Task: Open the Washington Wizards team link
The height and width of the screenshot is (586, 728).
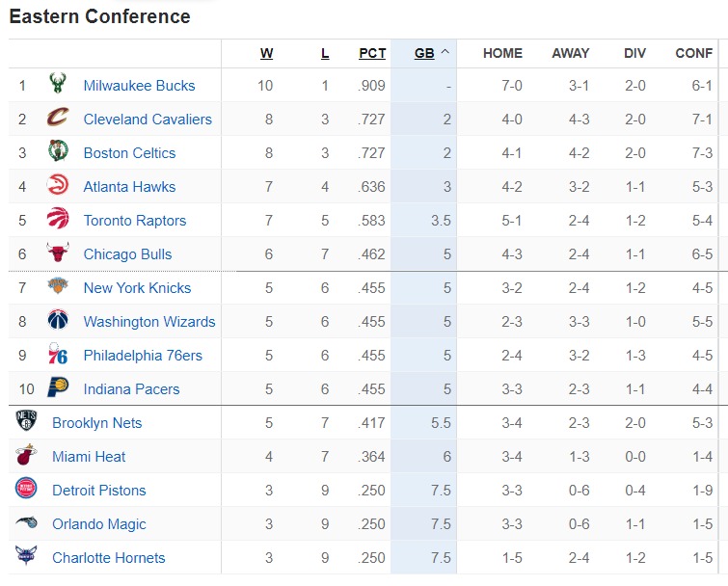Action: click(149, 322)
